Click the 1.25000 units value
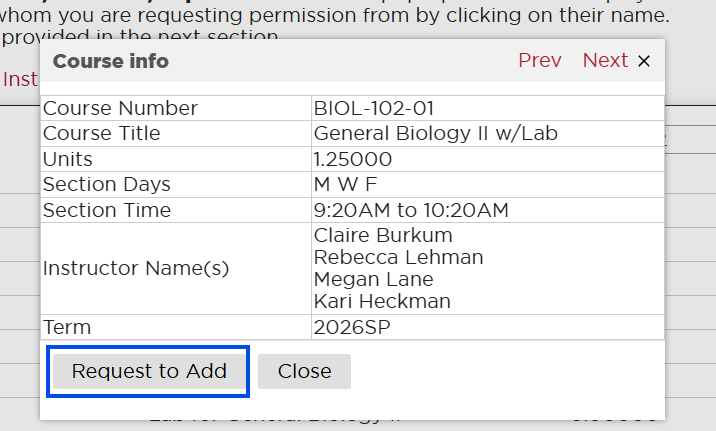Viewport: 716px width, 431px height. coord(352,159)
